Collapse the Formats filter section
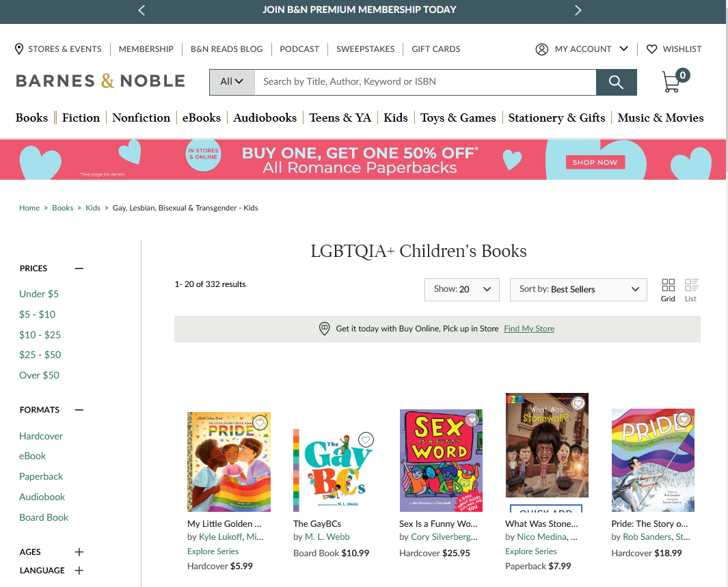This screenshot has width=728, height=587. pyautogui.click(x=79, y=410)
